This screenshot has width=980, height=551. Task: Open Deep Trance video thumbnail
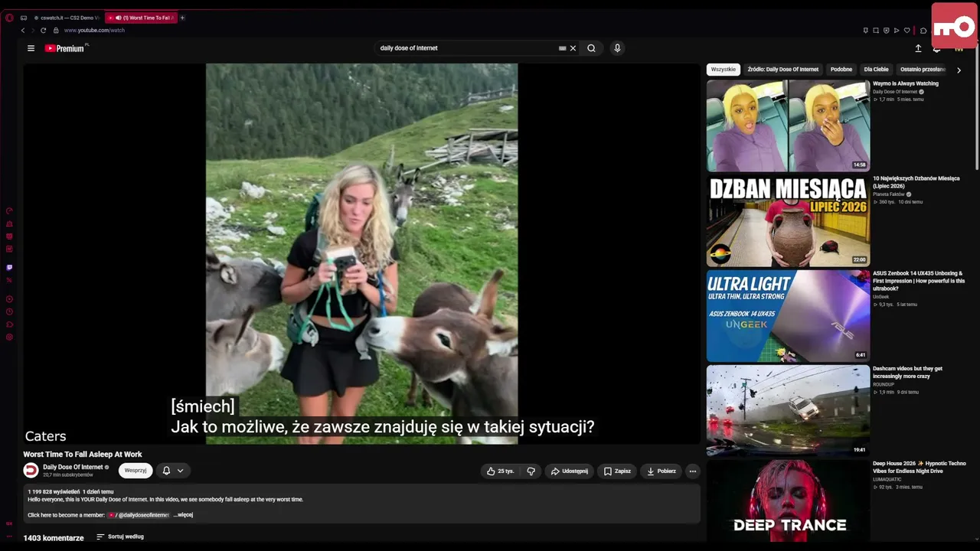click(x=788, y=501)
